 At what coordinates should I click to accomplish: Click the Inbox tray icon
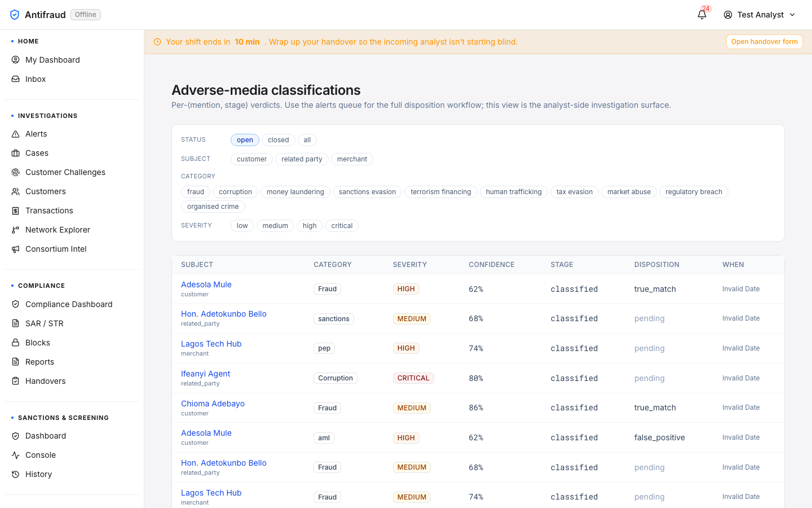[x=16, y=79]
